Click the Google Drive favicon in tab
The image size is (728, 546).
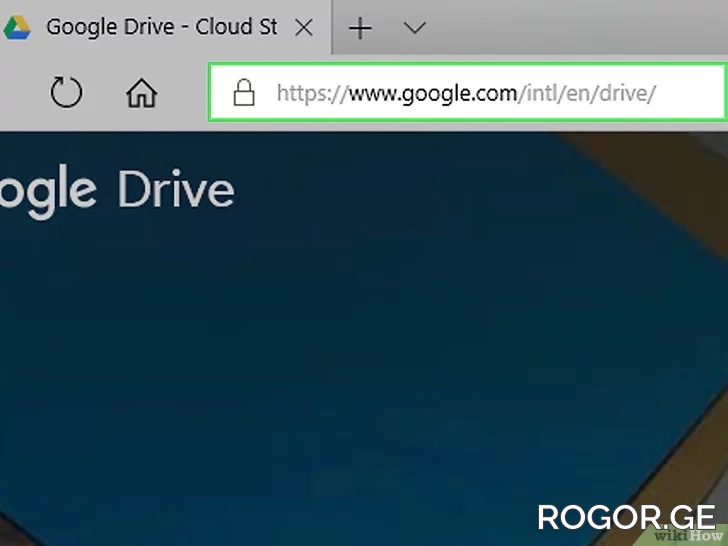[17, 27]
